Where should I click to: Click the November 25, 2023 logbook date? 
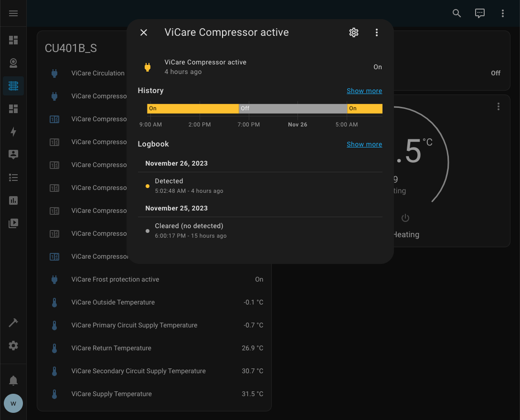pyautogui.click(x=176, y=208)
